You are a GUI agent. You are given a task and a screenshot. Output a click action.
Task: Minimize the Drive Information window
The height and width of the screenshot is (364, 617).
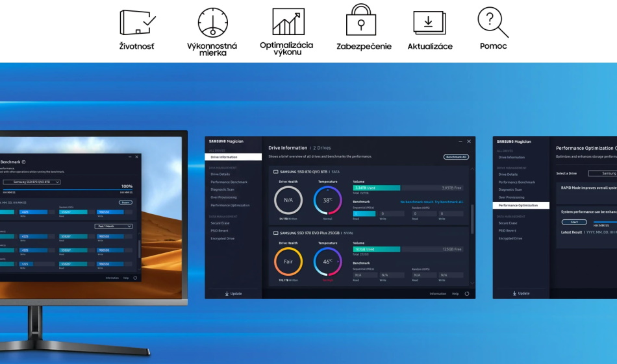pos(460,141)
